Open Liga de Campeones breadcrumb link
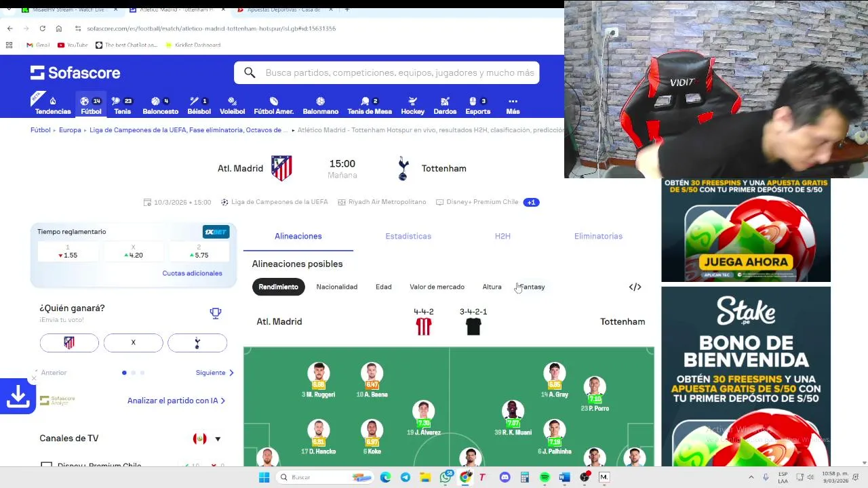 pos(189,130)
